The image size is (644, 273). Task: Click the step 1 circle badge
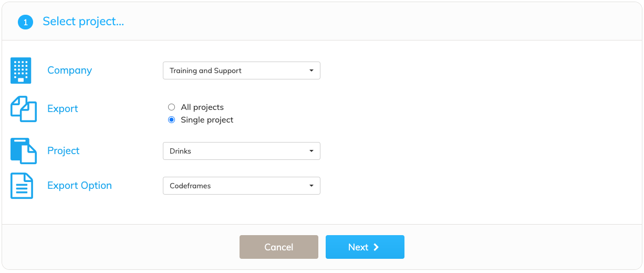[x=25, y=22]
